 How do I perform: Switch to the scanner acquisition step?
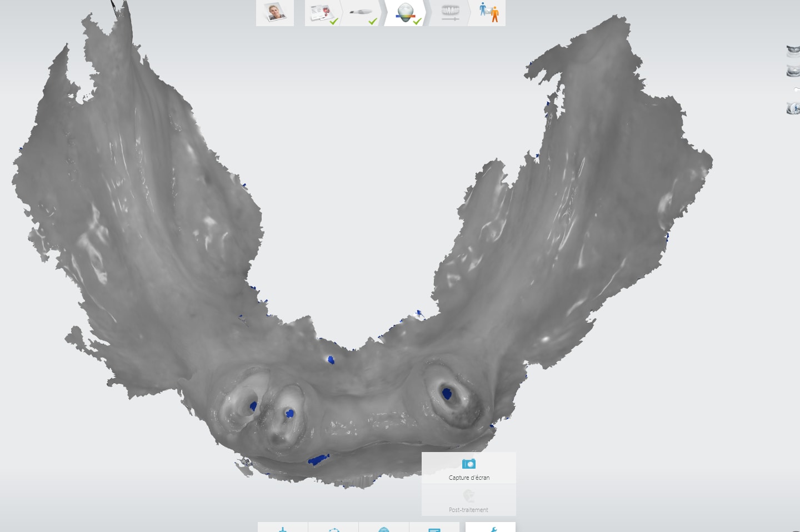pyautogui.click(x=362, y=13)
